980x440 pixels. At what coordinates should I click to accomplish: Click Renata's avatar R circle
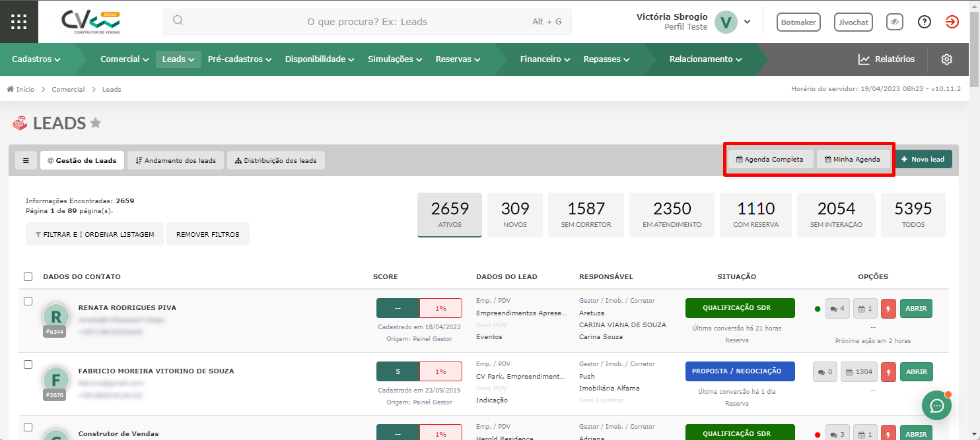[56, 316]
